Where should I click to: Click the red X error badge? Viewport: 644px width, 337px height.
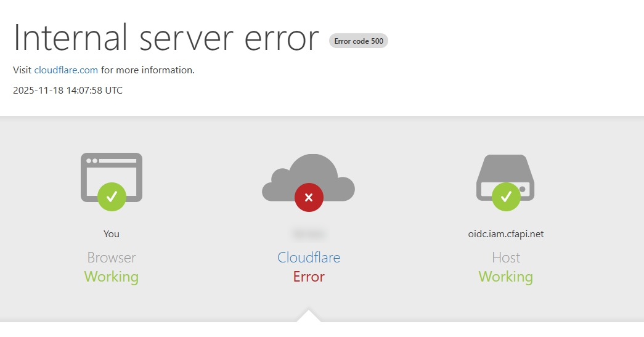[x=309, y=197]
